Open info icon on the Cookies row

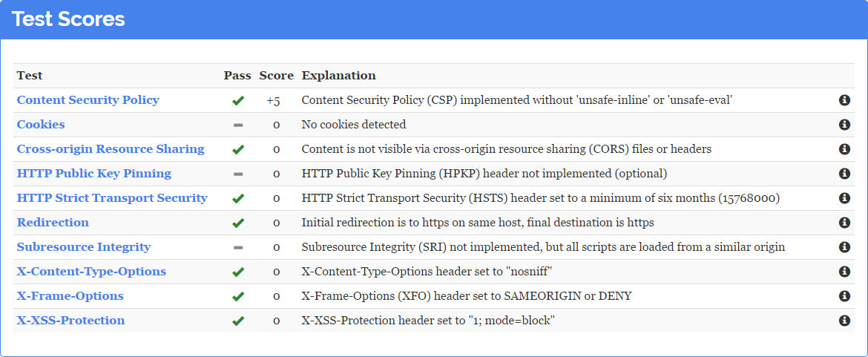(x=844, y=125)
